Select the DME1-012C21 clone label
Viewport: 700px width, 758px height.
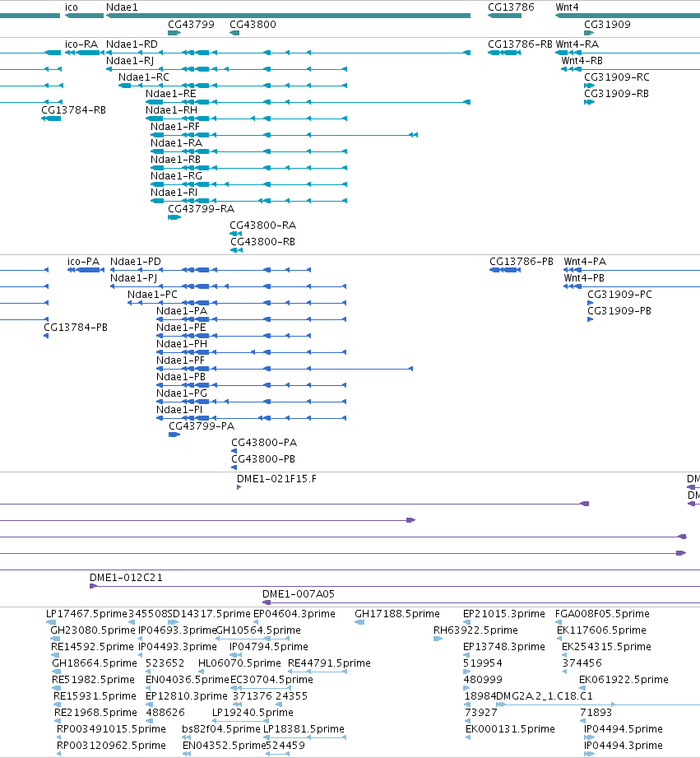point(126,577)
